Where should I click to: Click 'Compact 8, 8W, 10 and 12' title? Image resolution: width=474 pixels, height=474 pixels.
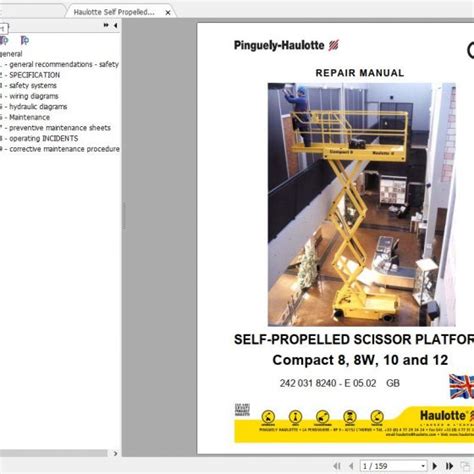360,360
